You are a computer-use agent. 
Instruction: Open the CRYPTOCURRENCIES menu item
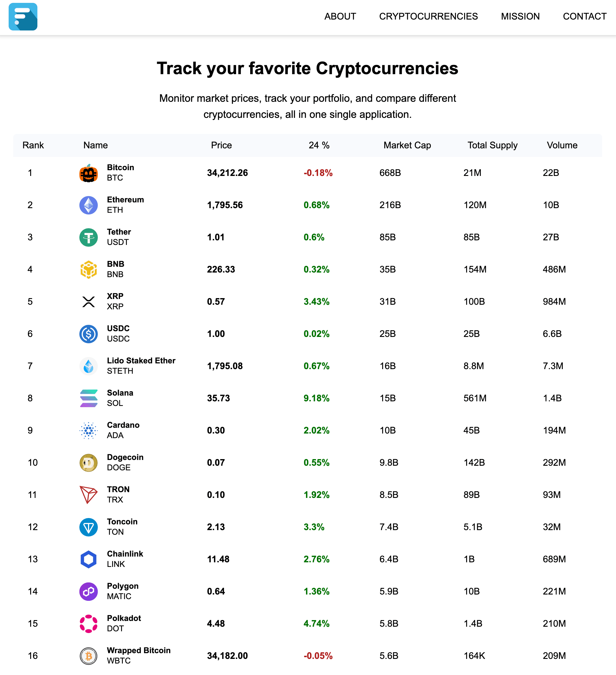[x=429, y=16]
